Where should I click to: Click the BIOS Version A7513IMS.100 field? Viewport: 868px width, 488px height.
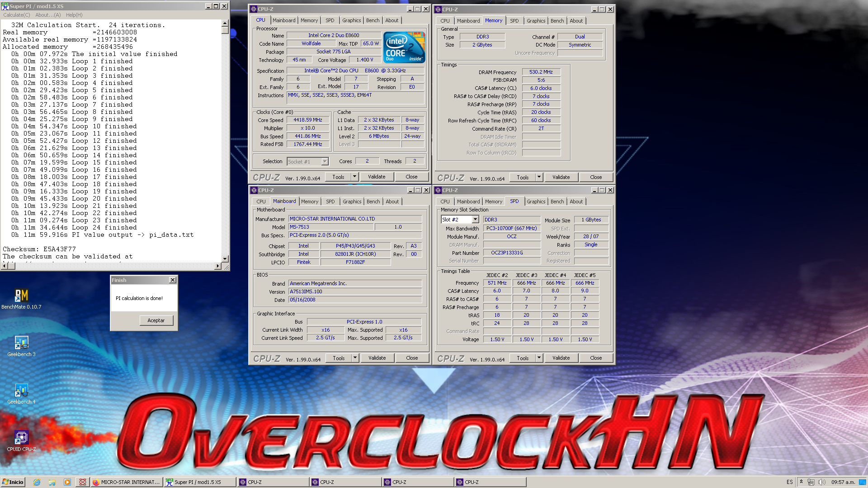click(x=355, y=291)
